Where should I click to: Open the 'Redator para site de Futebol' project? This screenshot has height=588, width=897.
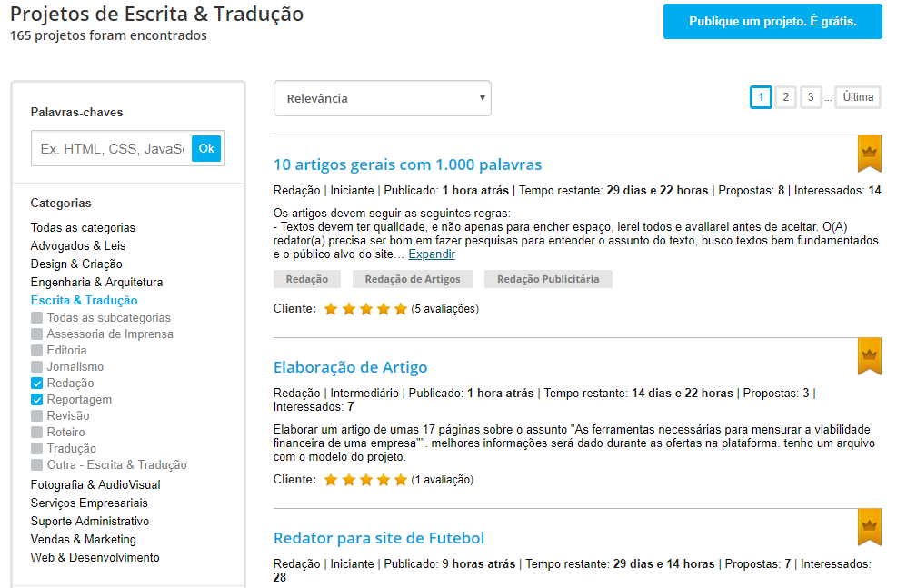379,538
